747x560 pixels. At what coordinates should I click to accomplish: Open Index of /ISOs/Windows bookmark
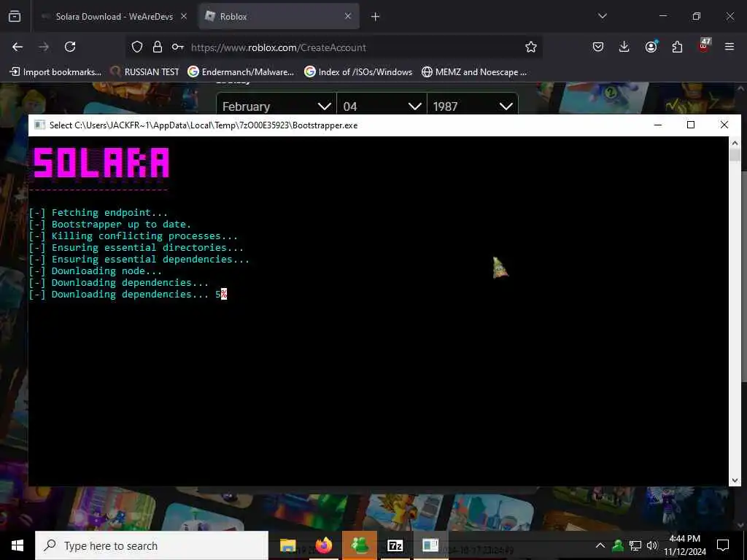pos(358,72)
